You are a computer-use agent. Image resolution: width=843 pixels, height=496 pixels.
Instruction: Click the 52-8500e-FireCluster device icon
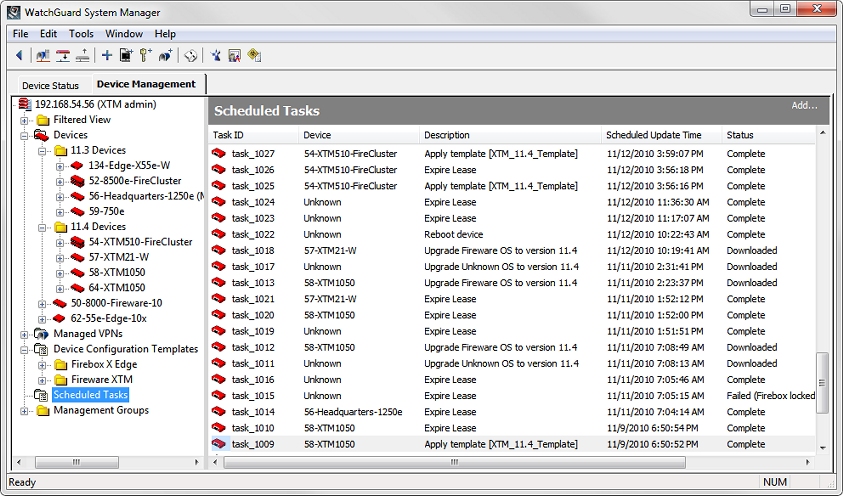click(77, 181)
